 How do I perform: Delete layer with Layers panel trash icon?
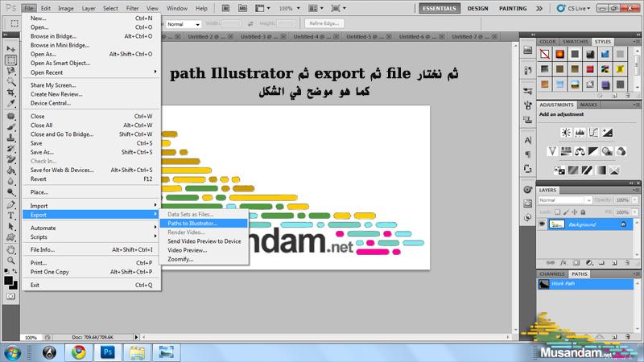pyautogui.click(x=628, y=263)
